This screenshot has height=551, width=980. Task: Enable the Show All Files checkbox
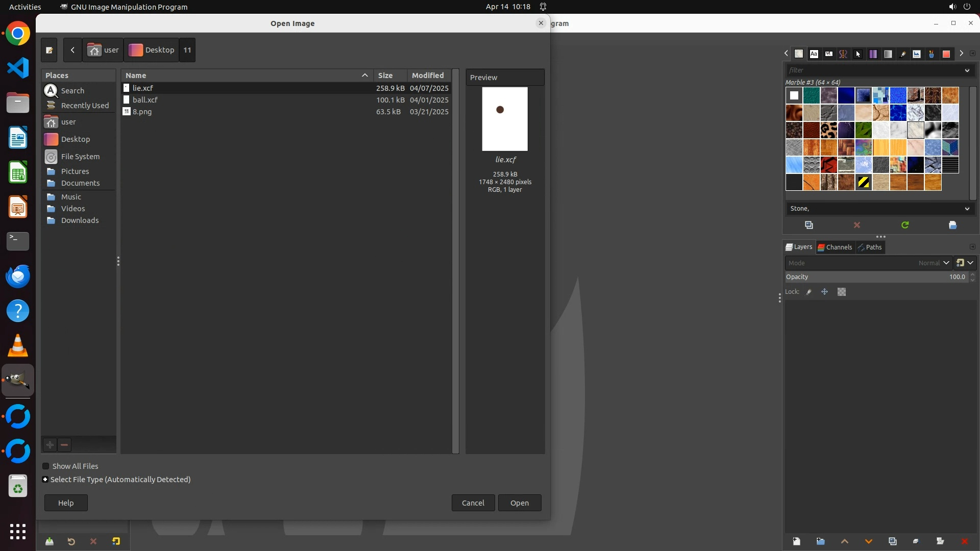(x=46, y=466)
